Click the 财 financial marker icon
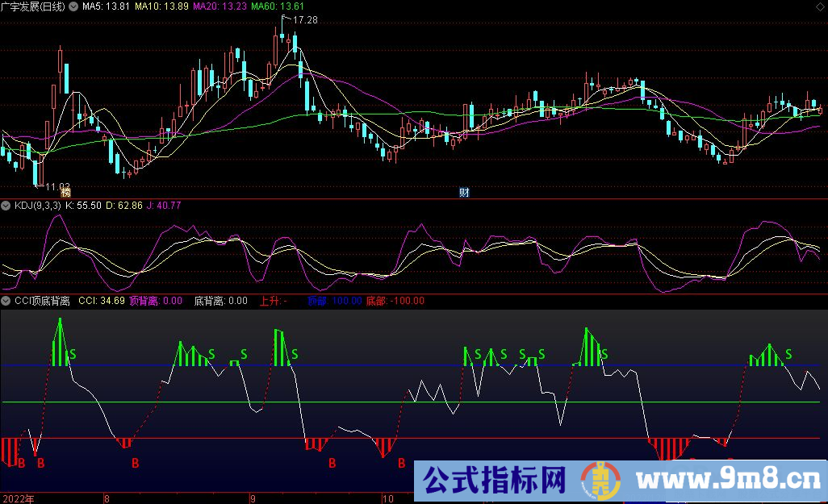 464,192
